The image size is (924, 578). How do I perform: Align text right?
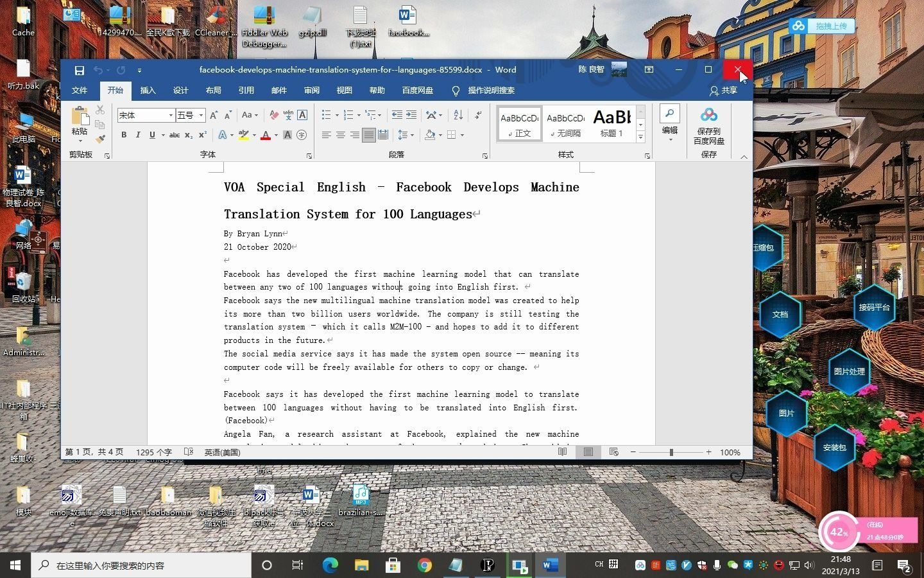click(x=355, y=135)
